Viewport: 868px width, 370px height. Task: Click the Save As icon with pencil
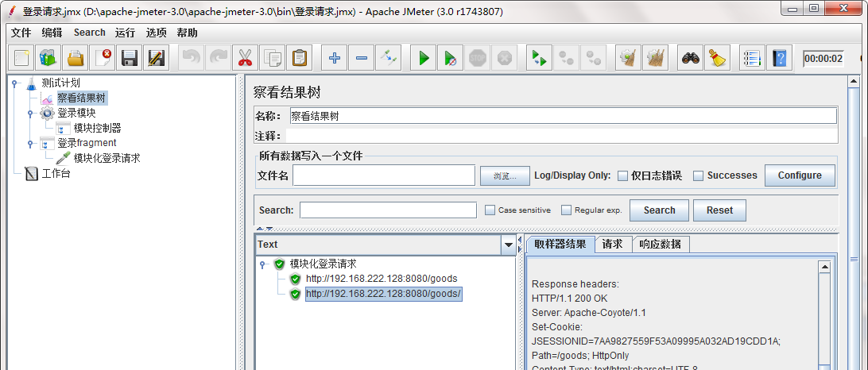point(156,57)
